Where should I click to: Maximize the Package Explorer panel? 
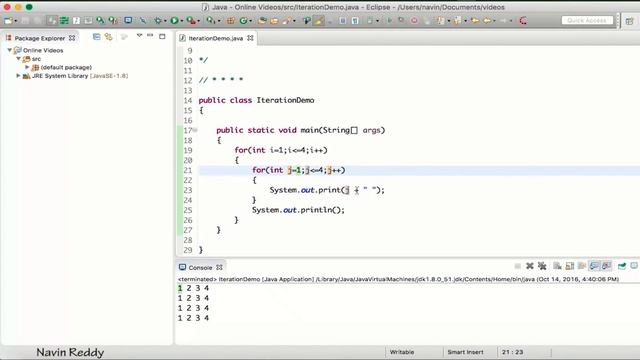coord(162,36)
